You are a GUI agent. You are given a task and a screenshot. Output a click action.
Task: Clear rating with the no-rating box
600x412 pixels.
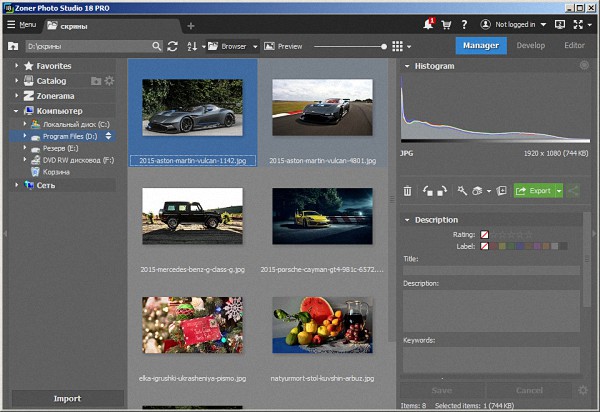tap(484, 234)
